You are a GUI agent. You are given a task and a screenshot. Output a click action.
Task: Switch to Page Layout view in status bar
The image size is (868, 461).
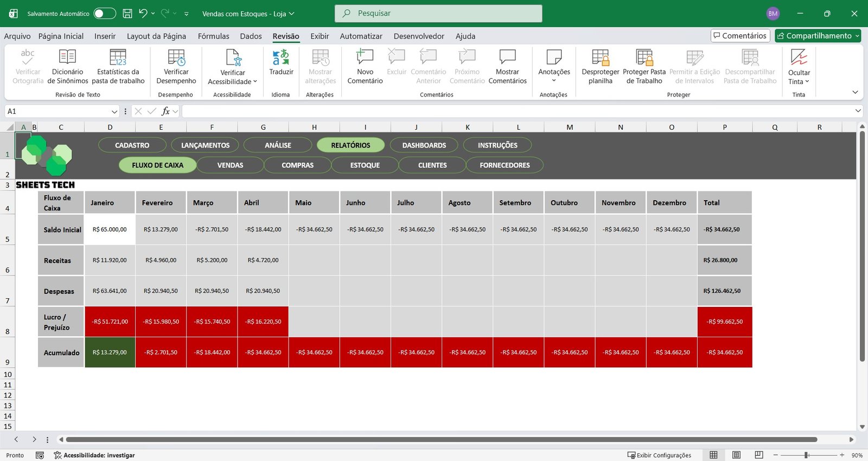[x=736, y=455]
